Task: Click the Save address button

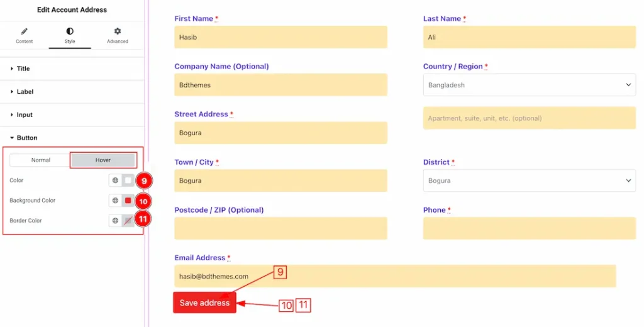Action: (x=204, y=302)
